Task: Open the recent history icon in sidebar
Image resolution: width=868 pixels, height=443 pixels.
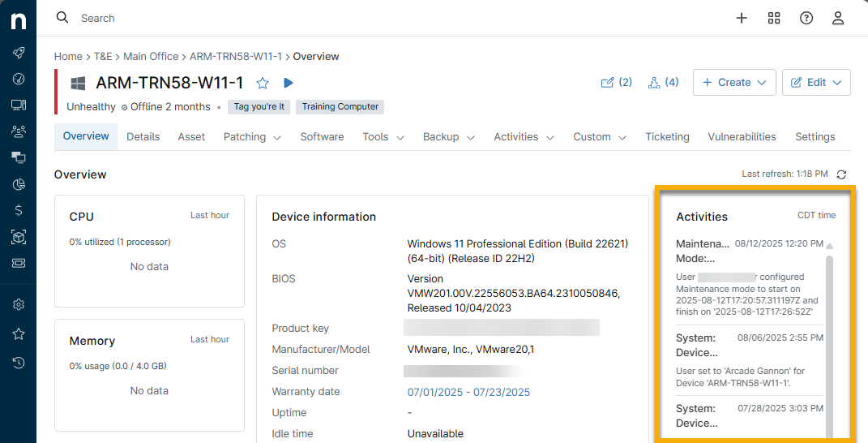Action: [x=19, y=362]
